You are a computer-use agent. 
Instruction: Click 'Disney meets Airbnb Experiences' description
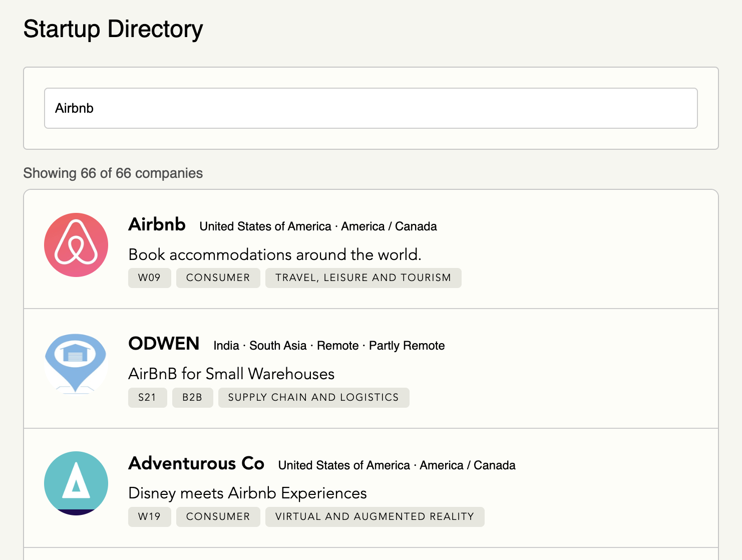tap(248, 493)
